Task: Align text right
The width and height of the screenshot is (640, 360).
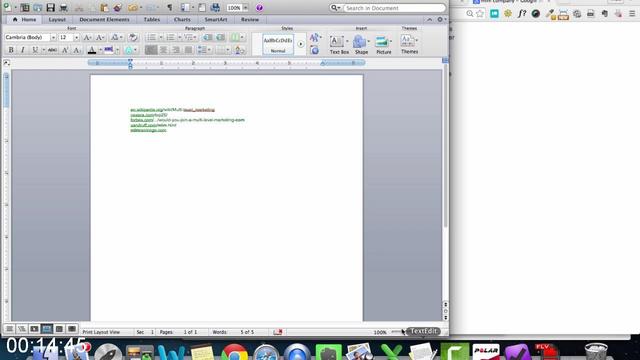Action: pyautogui.click(x=176, y=50)
